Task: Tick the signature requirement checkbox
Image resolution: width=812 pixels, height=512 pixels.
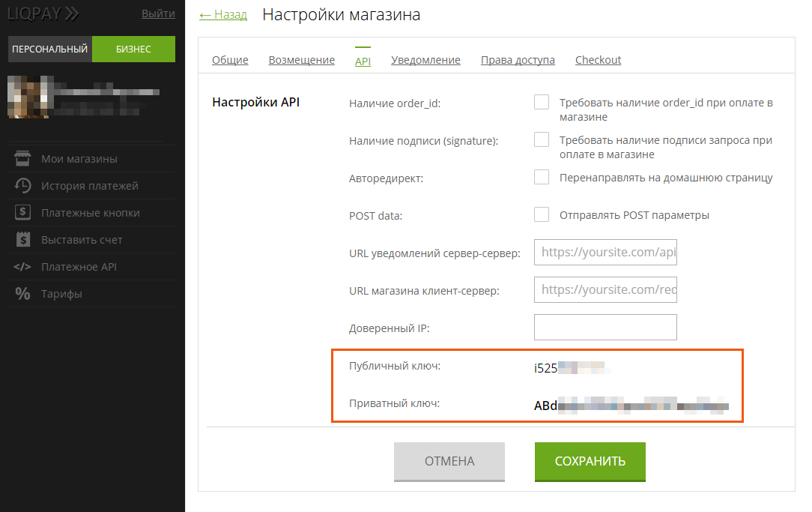Action: (x=542, y=139)
